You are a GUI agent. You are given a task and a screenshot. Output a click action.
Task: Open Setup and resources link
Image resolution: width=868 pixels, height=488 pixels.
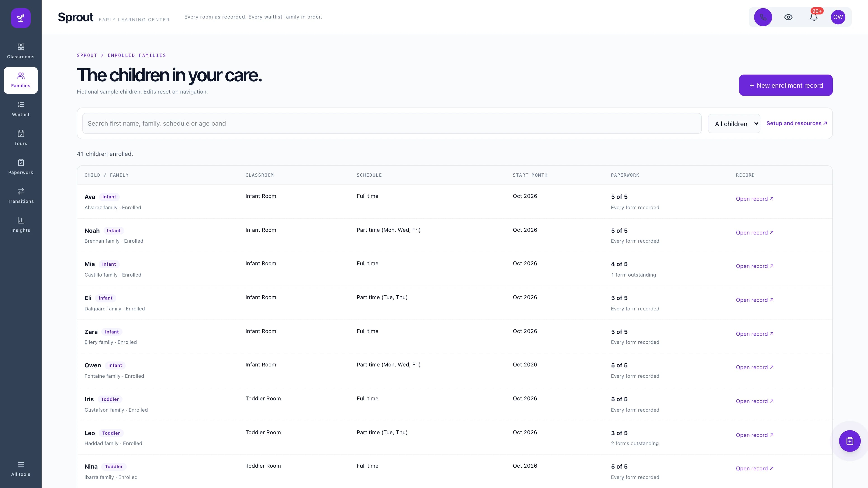tap(797, 123)
